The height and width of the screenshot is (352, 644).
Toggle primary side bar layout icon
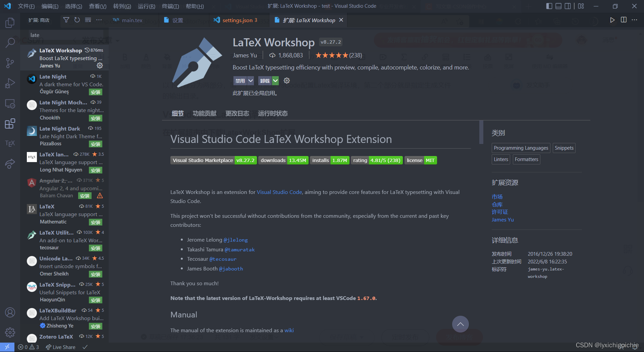pos(549,6)
